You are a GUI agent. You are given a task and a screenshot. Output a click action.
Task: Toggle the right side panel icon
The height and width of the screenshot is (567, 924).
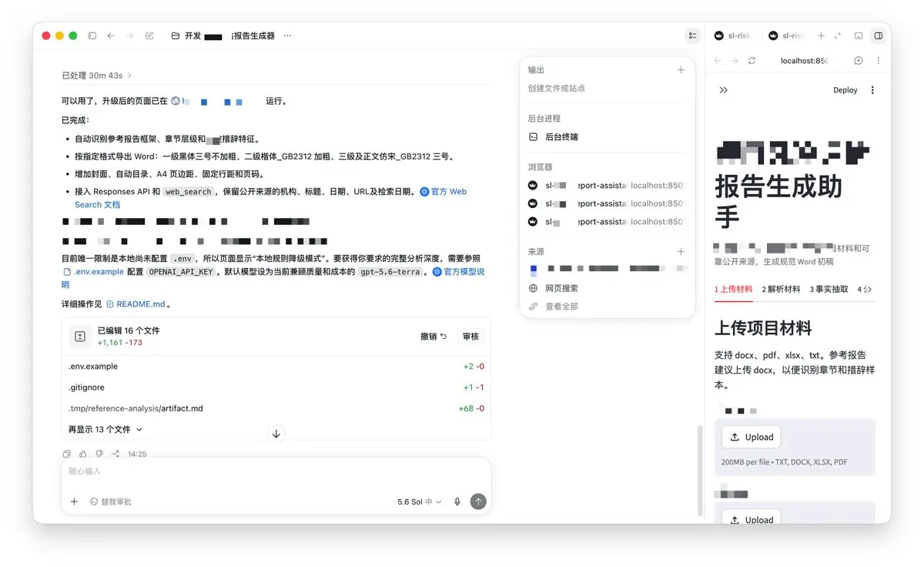[878, 35]
